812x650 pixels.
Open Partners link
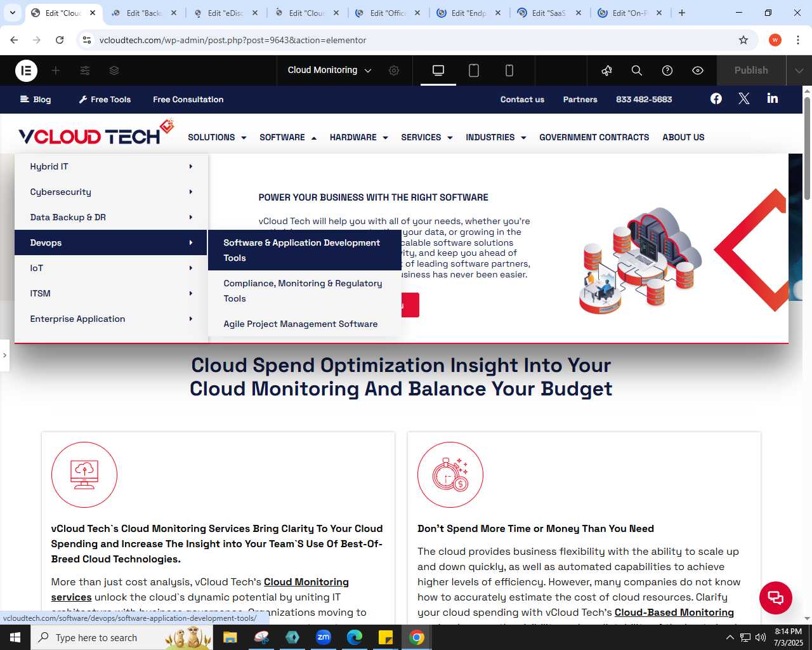(x=580, y=99)
